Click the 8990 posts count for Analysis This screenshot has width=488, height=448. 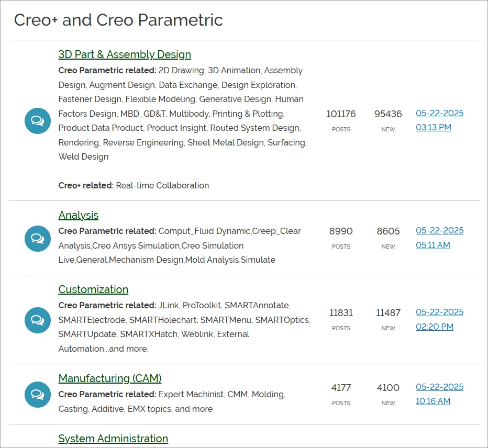coord(341,231)
